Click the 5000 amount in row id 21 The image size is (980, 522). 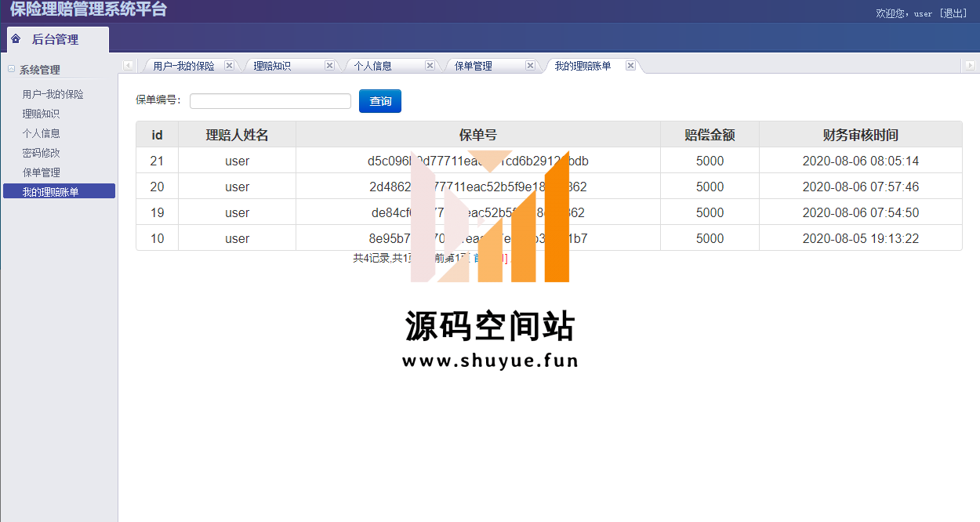point(710,161)
